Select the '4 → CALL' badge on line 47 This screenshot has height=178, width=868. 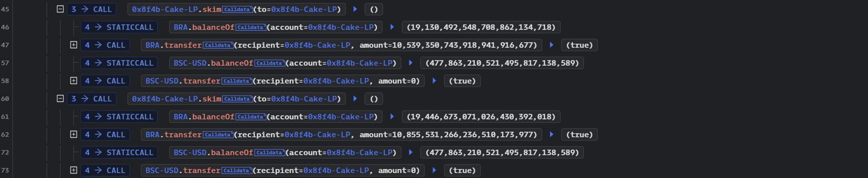point(105,45)
